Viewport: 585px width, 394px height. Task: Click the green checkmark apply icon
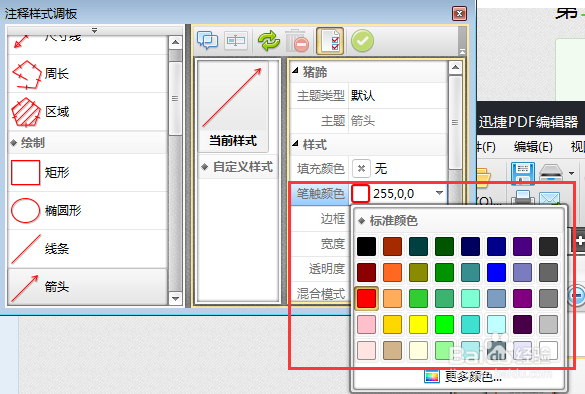[362, 41]
